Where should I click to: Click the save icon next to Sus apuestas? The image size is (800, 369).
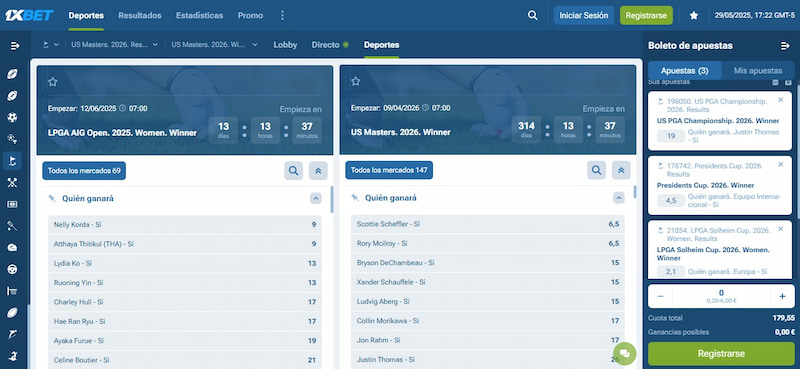788,82
